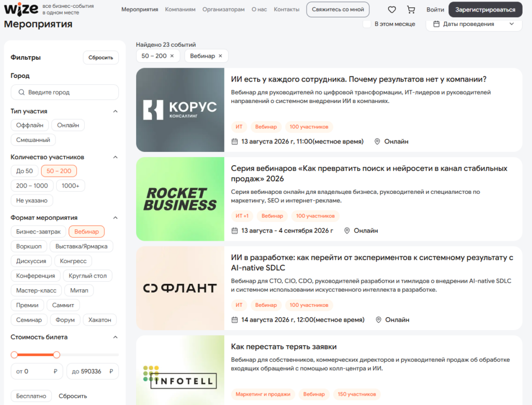Collapse the 'Формат мероприятия' section
This screenshot has height=405, width=532.
tap(115, 218)
